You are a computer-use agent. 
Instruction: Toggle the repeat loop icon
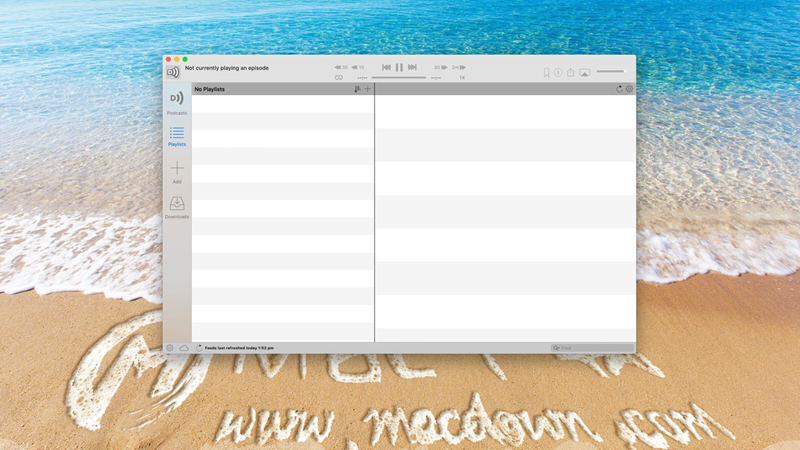pos(339,78)
